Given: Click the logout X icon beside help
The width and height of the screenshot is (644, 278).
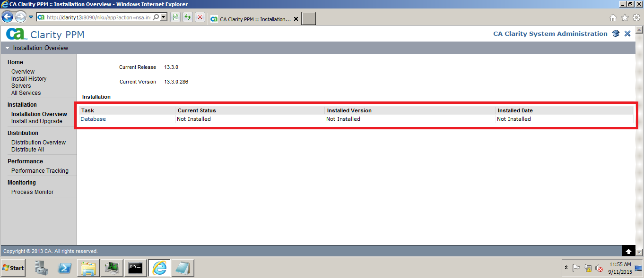Looking at the screenshot, I should [x=627, y=34].
